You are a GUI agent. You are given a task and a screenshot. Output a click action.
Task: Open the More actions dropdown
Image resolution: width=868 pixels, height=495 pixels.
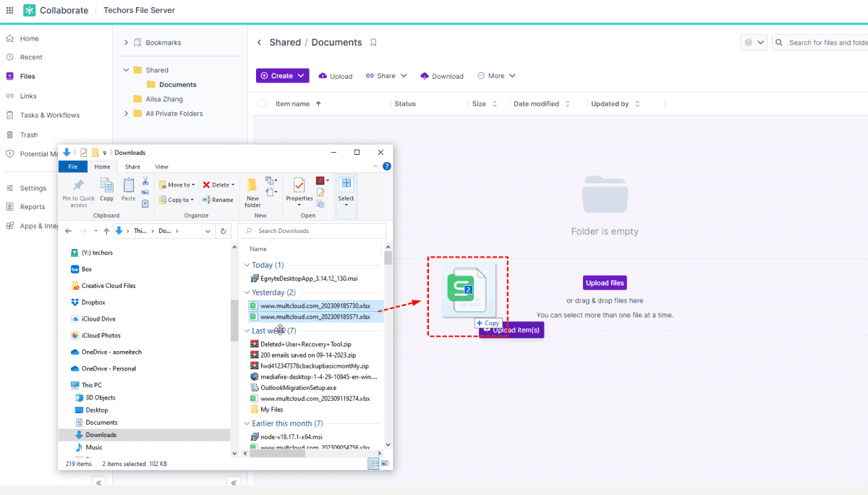tap(496, 76)
